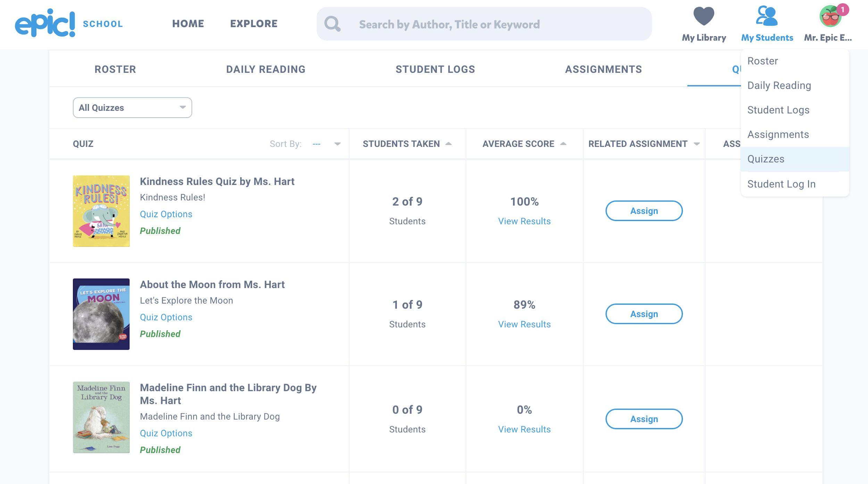Select Assignments in the dropdown menu
This screenshot has height=484, width=868.
778,134
